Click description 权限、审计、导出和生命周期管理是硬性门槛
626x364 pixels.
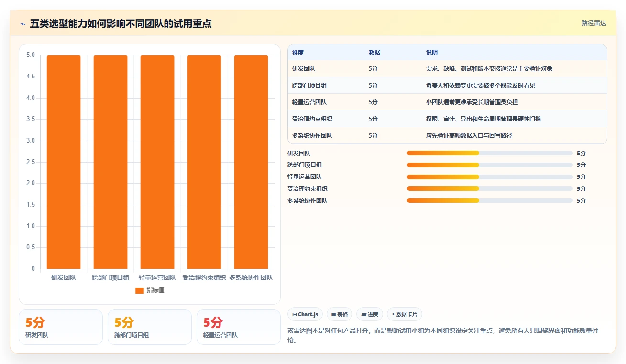483,119
